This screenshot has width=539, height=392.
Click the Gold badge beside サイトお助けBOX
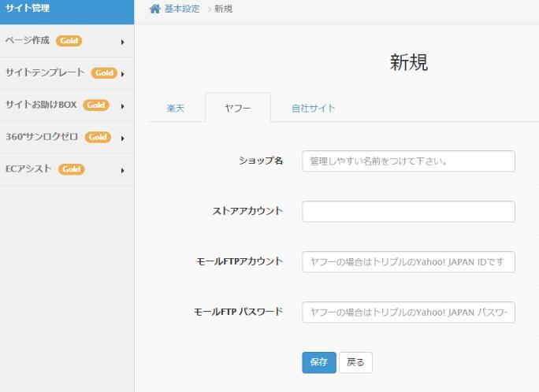point(96,105)
